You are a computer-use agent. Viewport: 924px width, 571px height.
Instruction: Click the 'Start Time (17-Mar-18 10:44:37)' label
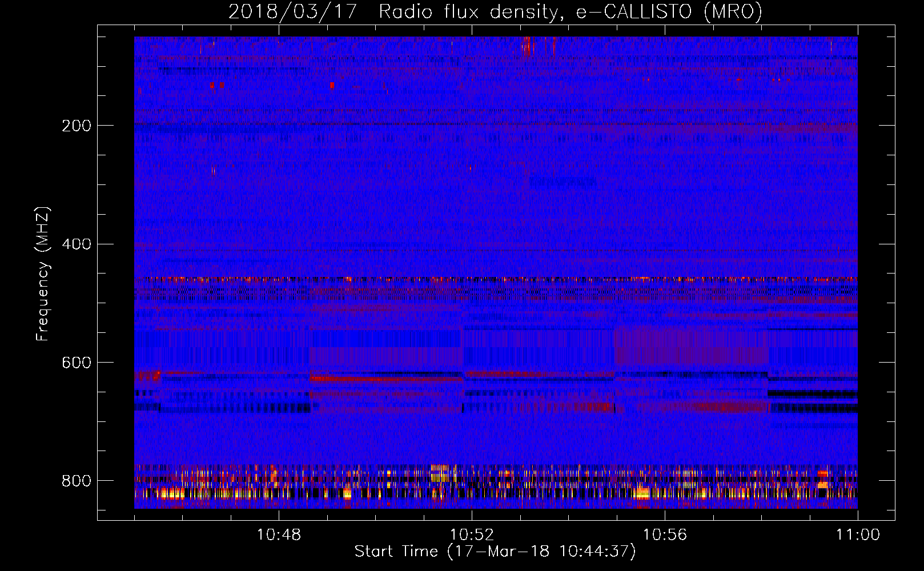coord(495,552)
